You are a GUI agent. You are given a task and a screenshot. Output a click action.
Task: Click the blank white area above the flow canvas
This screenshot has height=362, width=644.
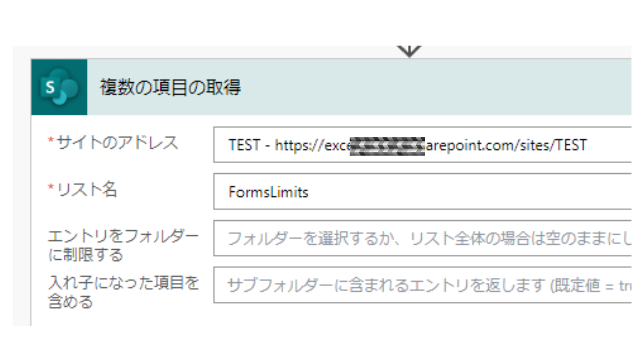tap(322, 23)
